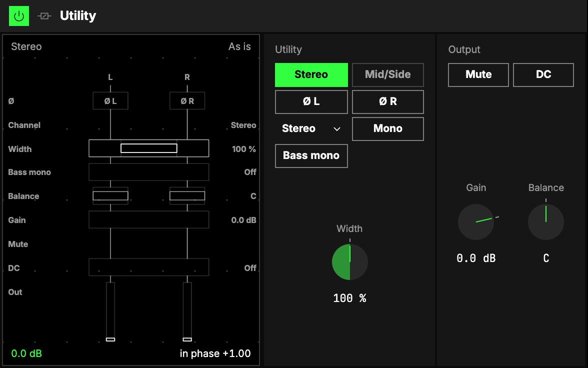This screenshot has width=588, height=368.
Task: Click the Balance row C value
Action: (x=253, y=196)
